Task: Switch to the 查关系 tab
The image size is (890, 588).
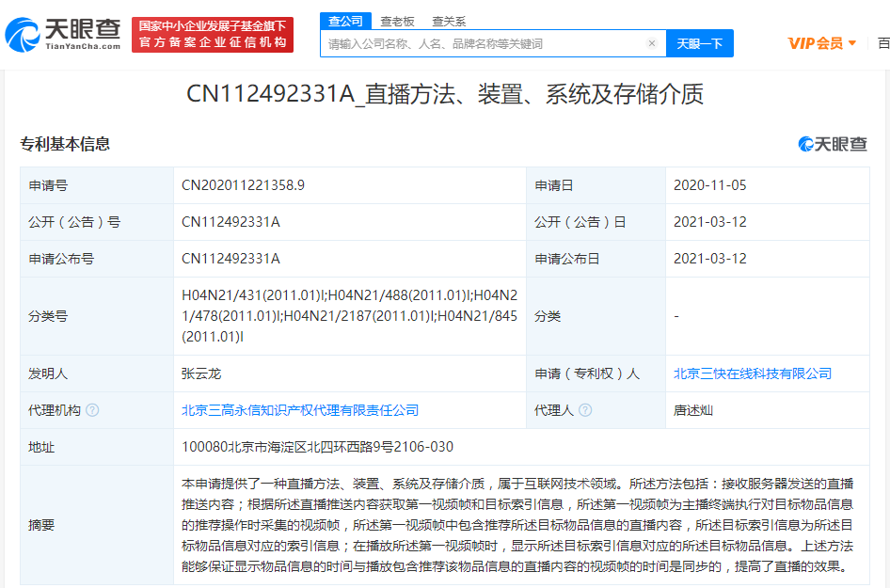Action: (x=449, y=21)
